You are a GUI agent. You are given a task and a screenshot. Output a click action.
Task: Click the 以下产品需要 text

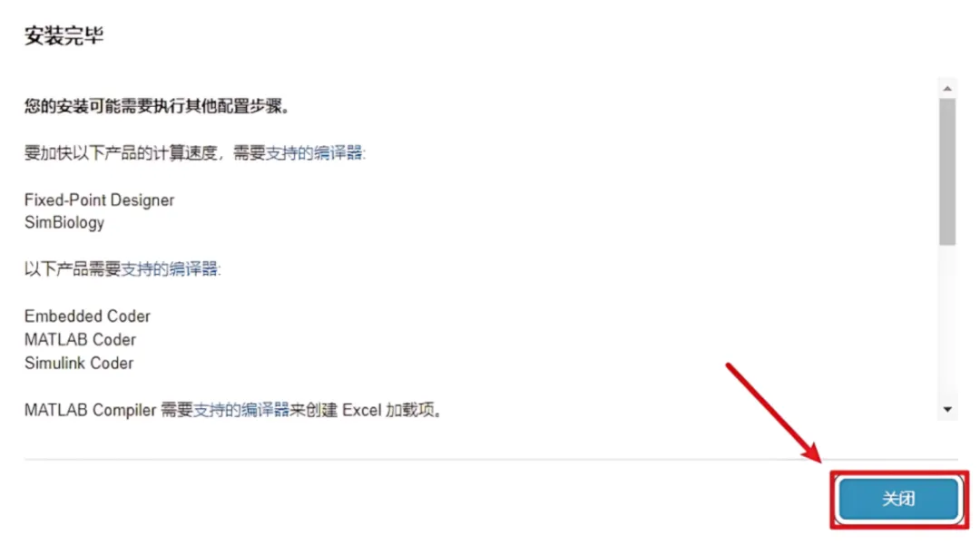[73, 269]
